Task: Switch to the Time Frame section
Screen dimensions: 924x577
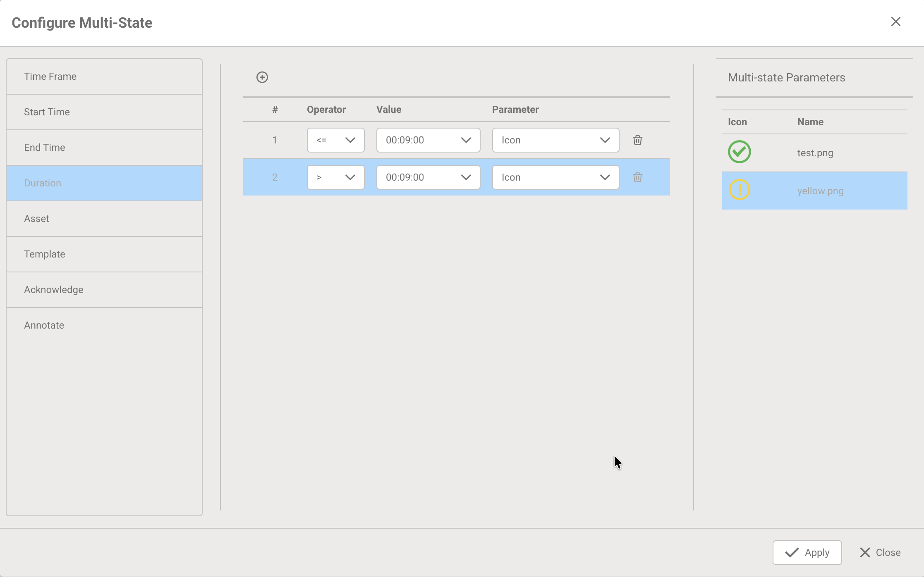Action: coord(104,76)
